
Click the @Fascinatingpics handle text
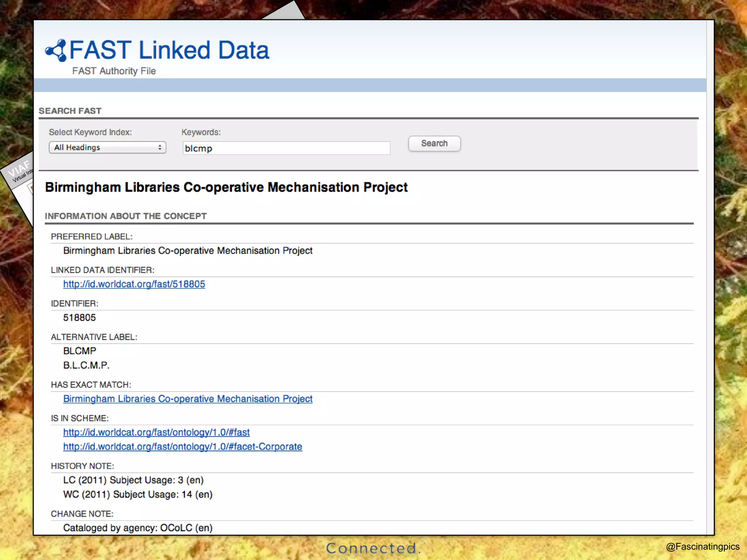(703, 546)
